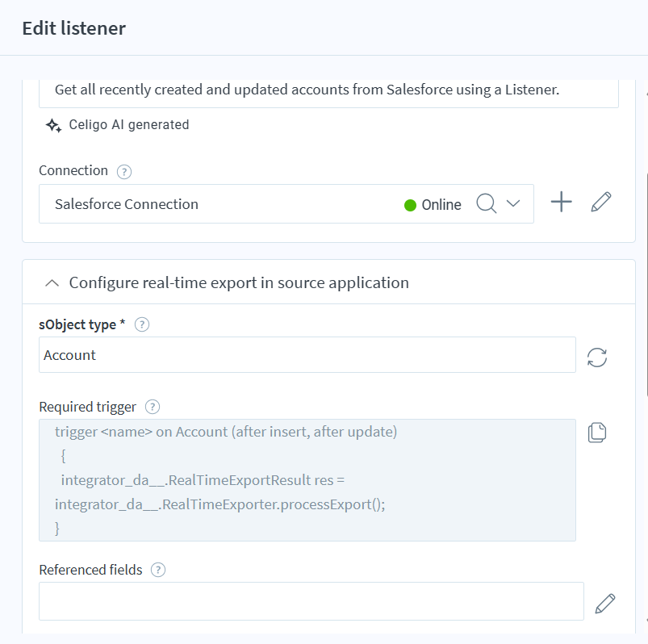Add a new connection with plus icon
Viewport: 648px width, 644px height.
[x=561, y=203]
